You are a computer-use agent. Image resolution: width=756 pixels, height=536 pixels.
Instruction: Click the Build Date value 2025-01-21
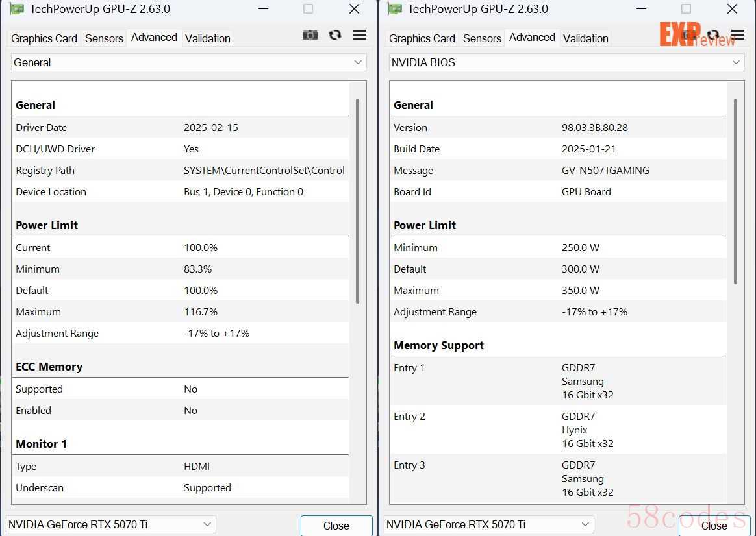click(x=588, y=149)
